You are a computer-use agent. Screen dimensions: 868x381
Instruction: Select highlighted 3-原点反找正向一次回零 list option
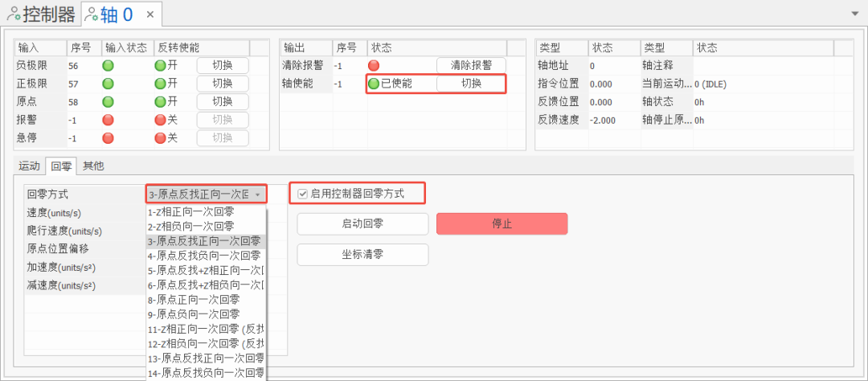207,241
